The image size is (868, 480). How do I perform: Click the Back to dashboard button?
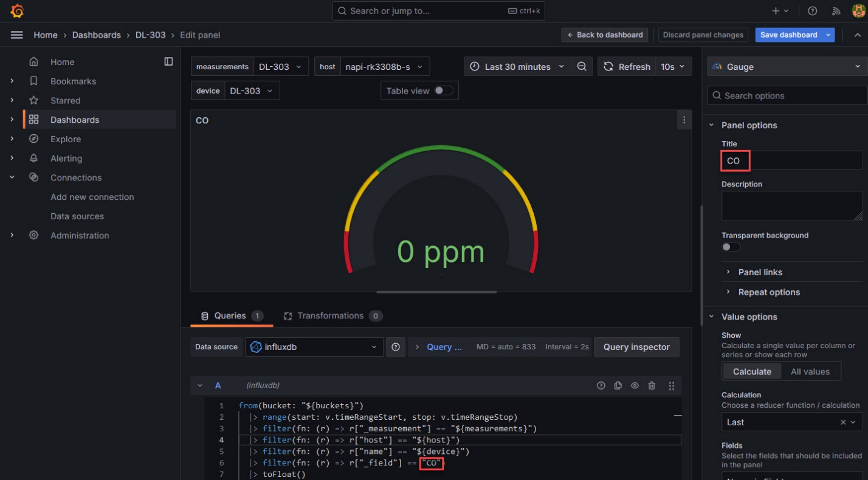coord(605,35)
